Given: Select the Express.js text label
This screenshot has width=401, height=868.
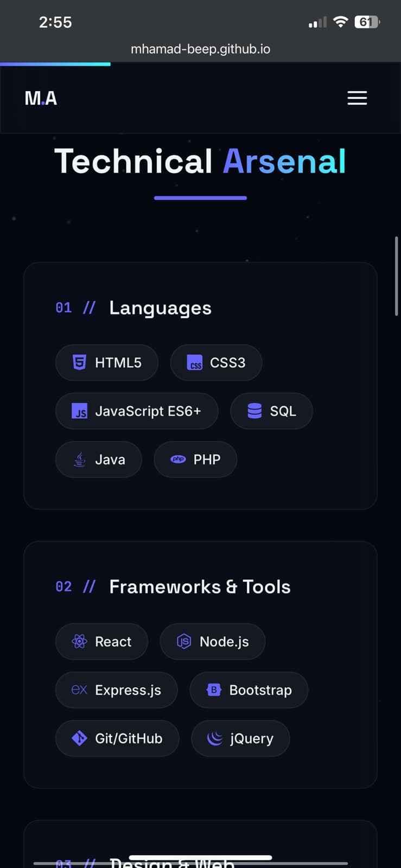Looking at the screenshot, I should (128, 690).
